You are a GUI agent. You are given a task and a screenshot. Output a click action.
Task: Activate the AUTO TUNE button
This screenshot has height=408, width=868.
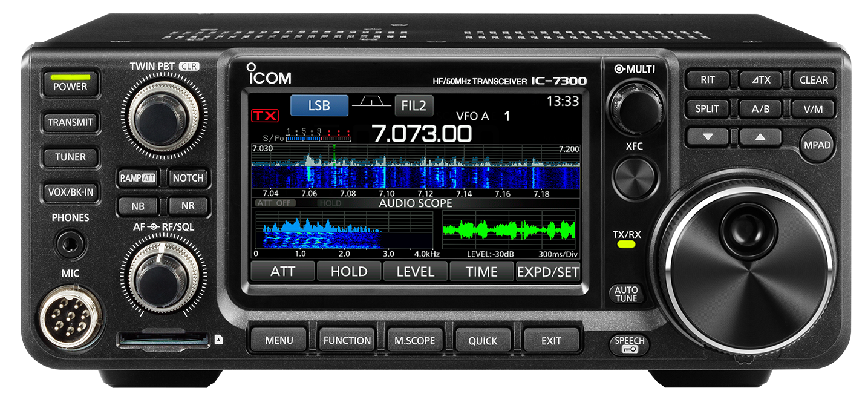pos(626,294)
